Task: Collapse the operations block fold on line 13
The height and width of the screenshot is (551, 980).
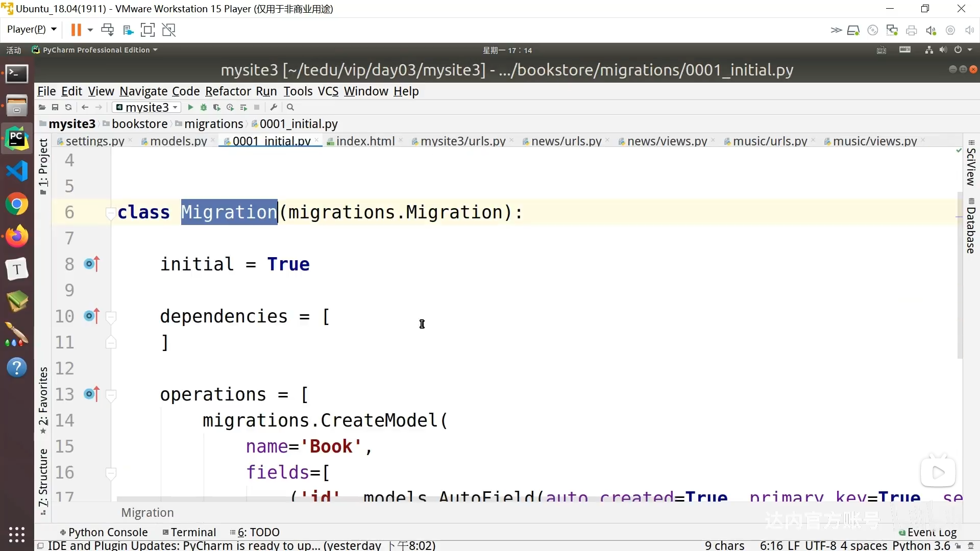Action: pyautogui.click(x=111, y=394)
